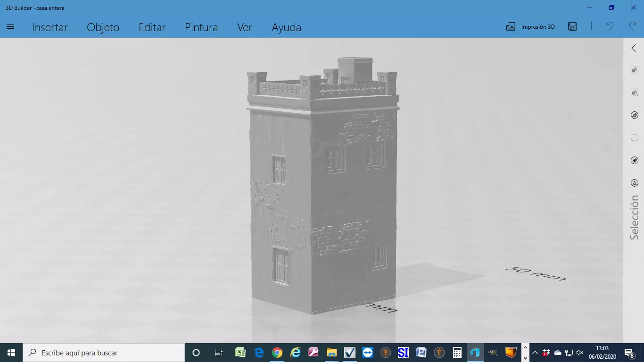Redo the last undone action
Image resolution: width=644 pixels, height=362 pixels.
[633, 26]
